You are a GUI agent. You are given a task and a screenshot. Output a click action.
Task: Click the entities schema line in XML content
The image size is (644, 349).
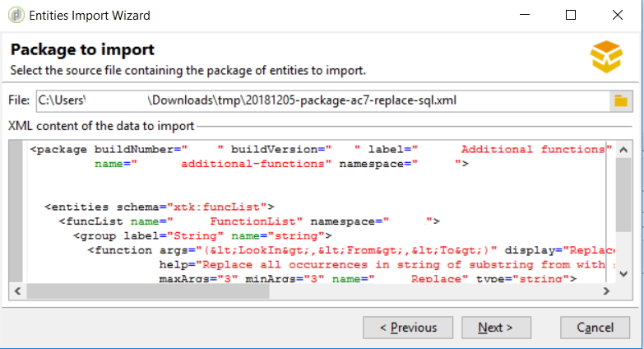pyautogui.click(x=160, y=207)
